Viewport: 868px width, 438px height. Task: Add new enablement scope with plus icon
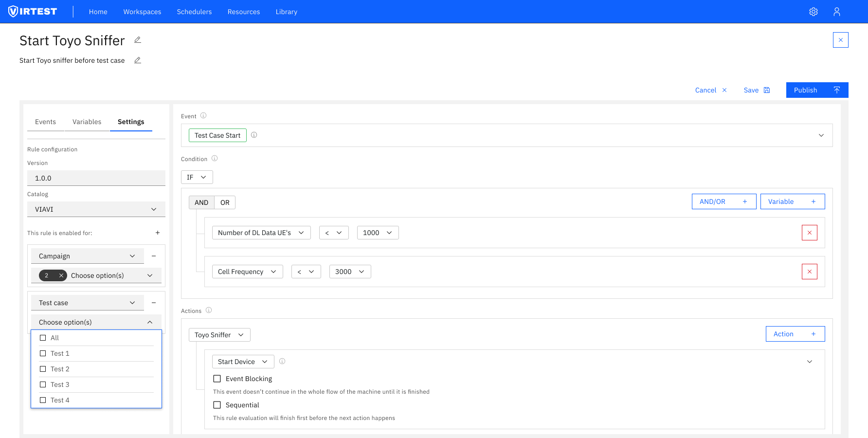tap(157, 233)
